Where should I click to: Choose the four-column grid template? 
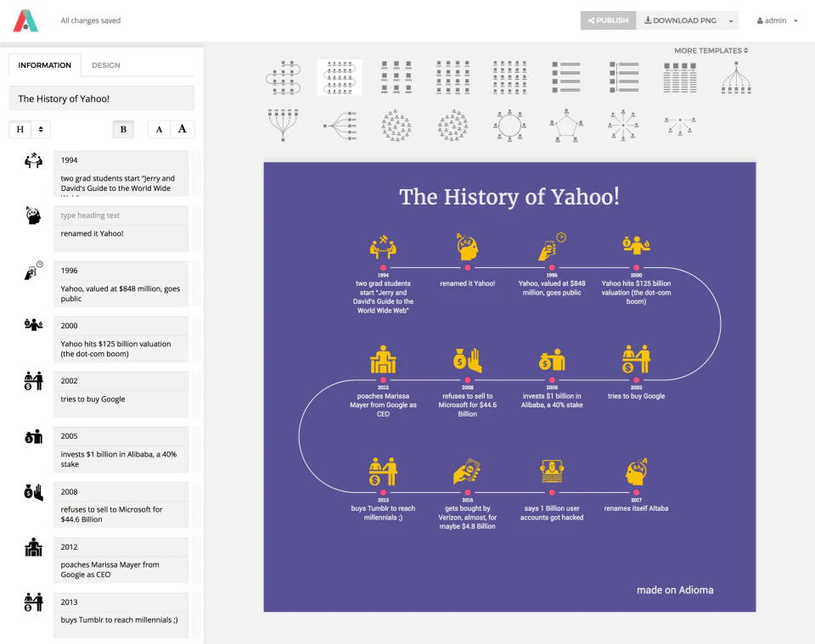(x=452, y=77)
